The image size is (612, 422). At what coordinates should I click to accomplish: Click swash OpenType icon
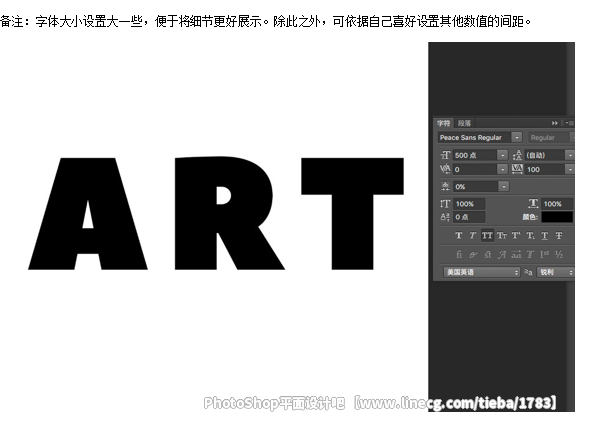click(x=502, y=255)
